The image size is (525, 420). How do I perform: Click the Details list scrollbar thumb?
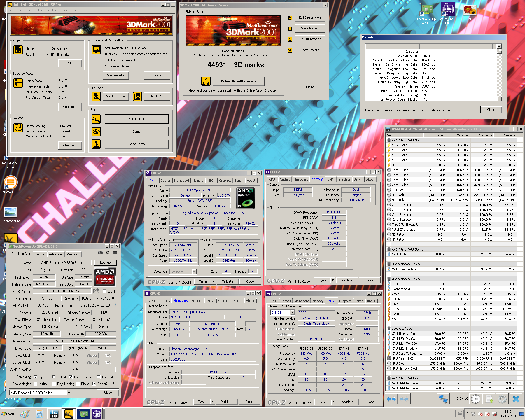tap(499, 52)
